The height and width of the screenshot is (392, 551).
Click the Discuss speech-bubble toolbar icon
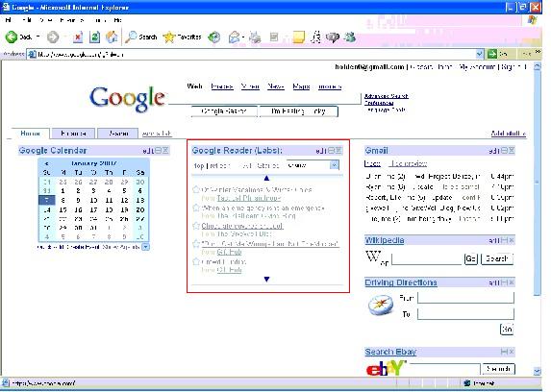point(333,37)
